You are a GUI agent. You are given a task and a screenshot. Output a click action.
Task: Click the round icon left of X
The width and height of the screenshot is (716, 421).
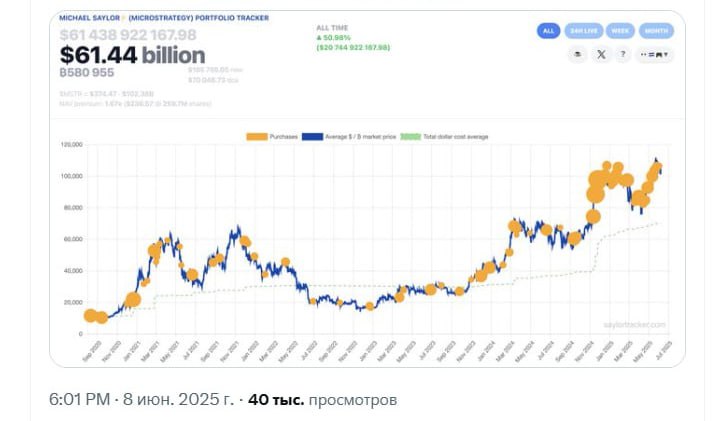pos(578,55)
